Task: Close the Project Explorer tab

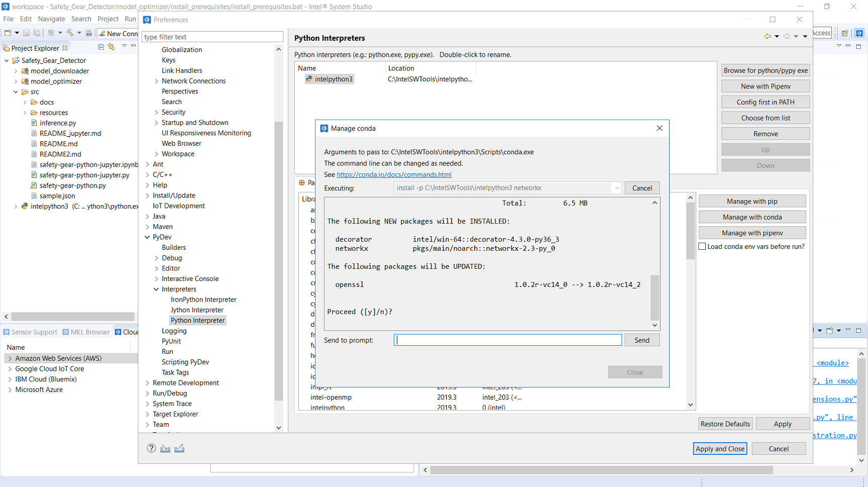Action: (x=65, y=48)
